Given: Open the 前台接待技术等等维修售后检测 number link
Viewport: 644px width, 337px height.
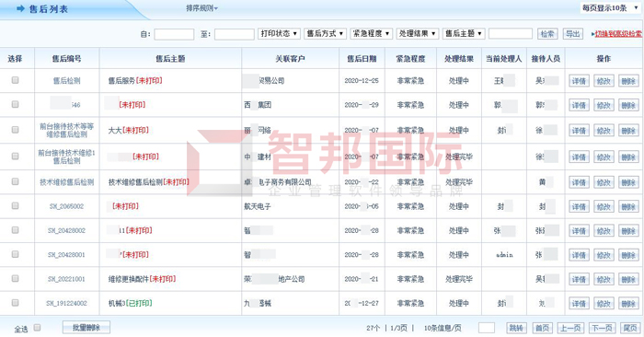Looking at the screenshot, I should 66,130.
